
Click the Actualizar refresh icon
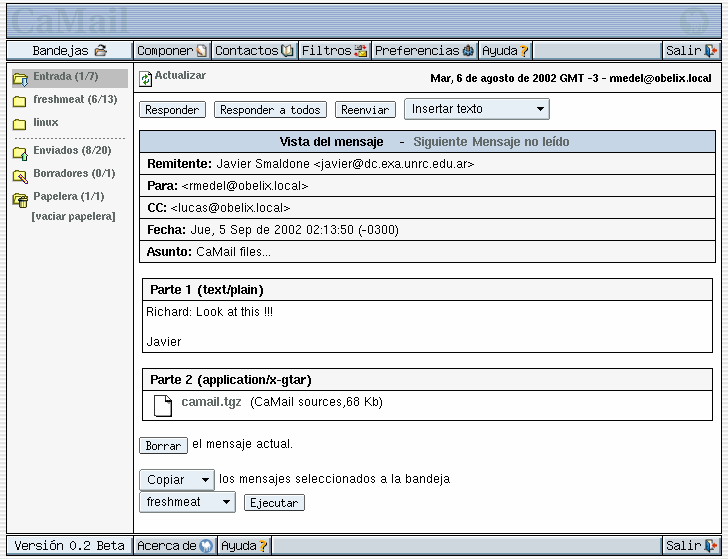click(x=146, y=78)
